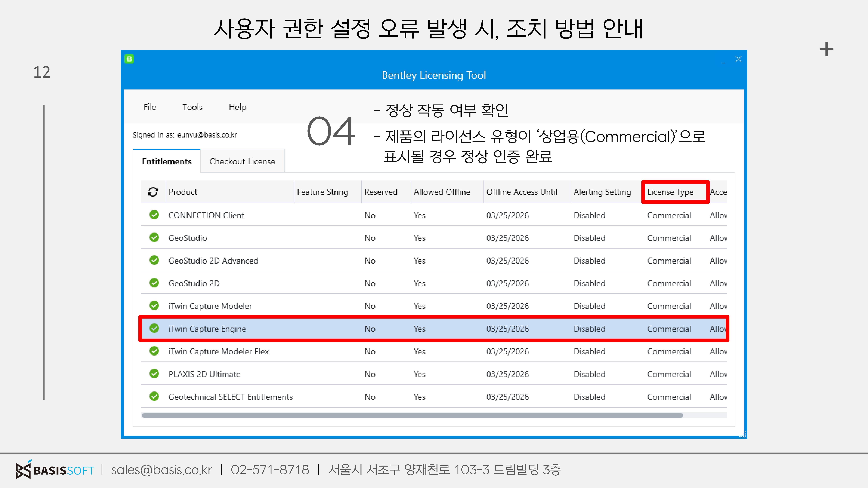The image size is (868, 488).
Task: Select the Entitlements tab
Action: [167, 161]
